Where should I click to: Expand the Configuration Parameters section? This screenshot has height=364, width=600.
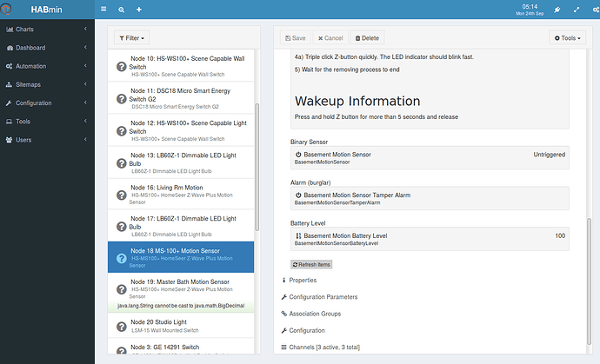323,297
